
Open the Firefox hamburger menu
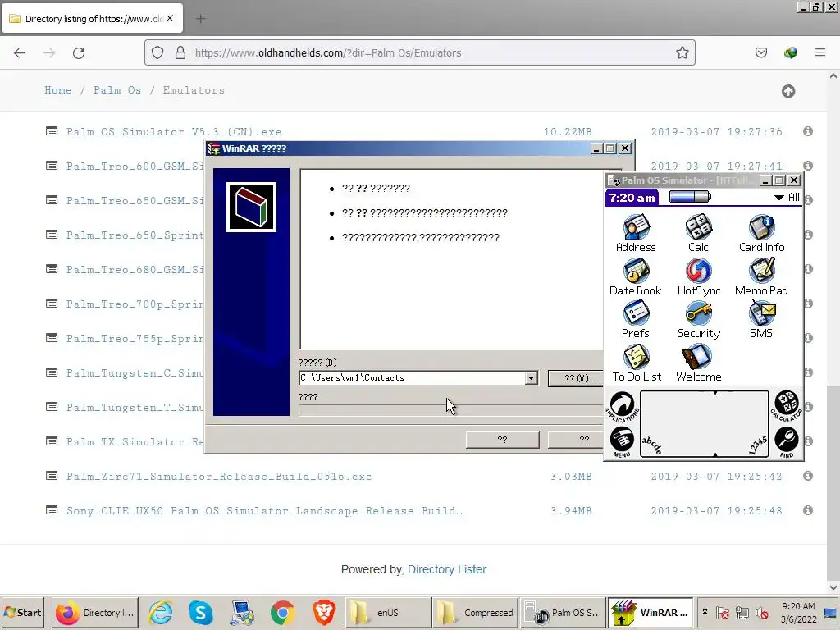tap(819, 52)
